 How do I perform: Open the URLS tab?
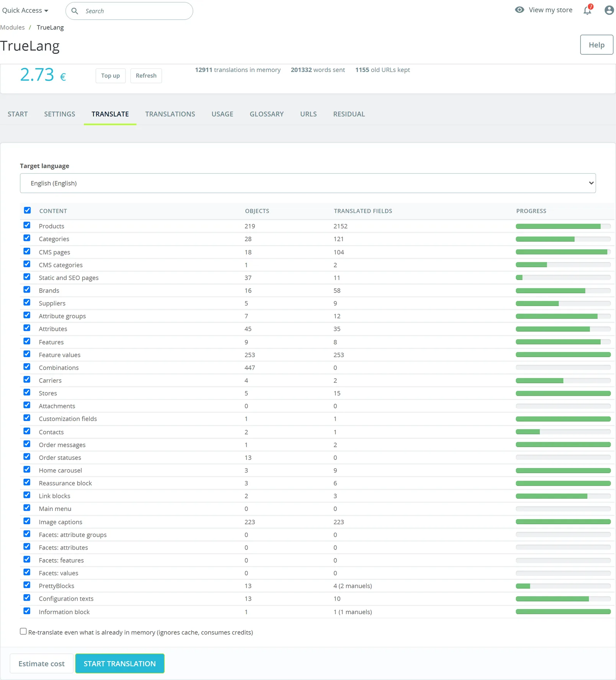tap(308, 114)
